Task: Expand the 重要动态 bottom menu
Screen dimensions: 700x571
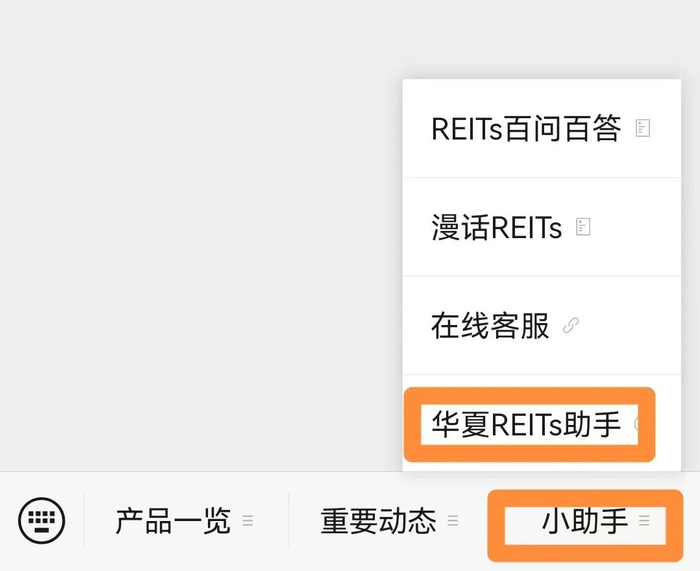Action: (378, 521)
